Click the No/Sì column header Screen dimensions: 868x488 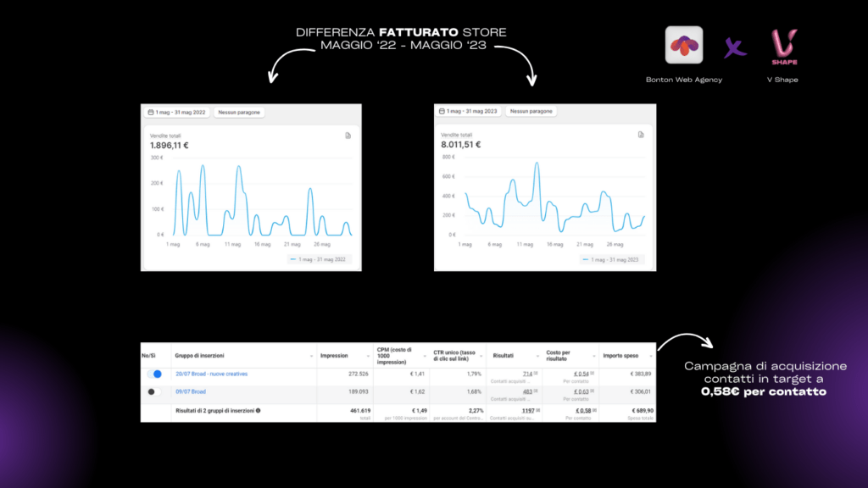pos(148,356)
